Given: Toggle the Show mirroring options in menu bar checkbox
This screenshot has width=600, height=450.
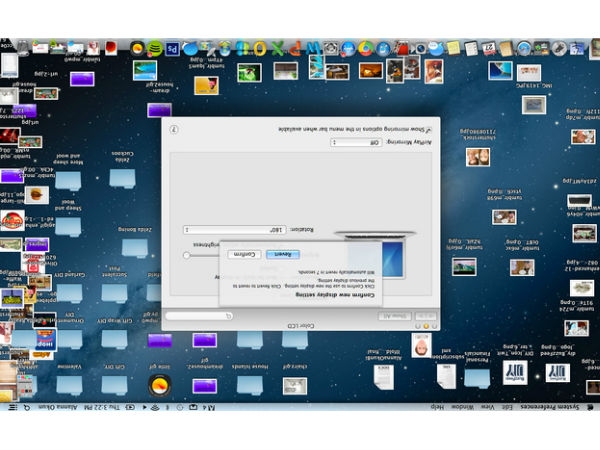Looking at the screenshot, I should pos(429,130).
